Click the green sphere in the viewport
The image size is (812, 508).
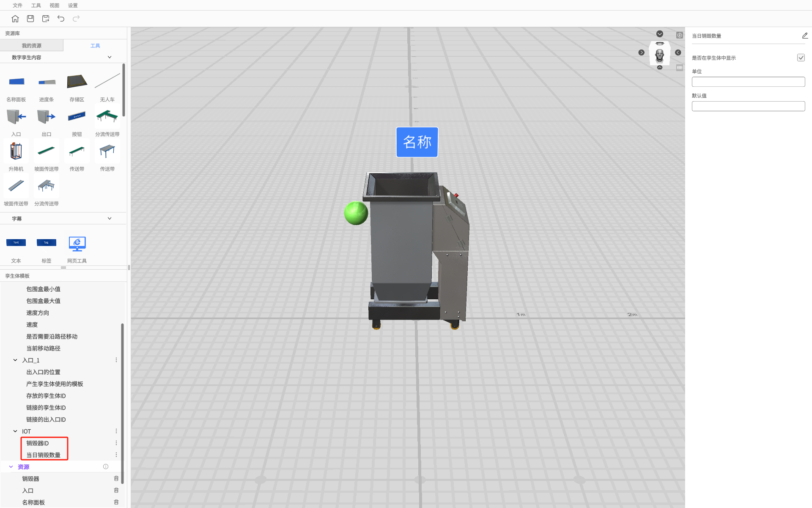point(356,213)
